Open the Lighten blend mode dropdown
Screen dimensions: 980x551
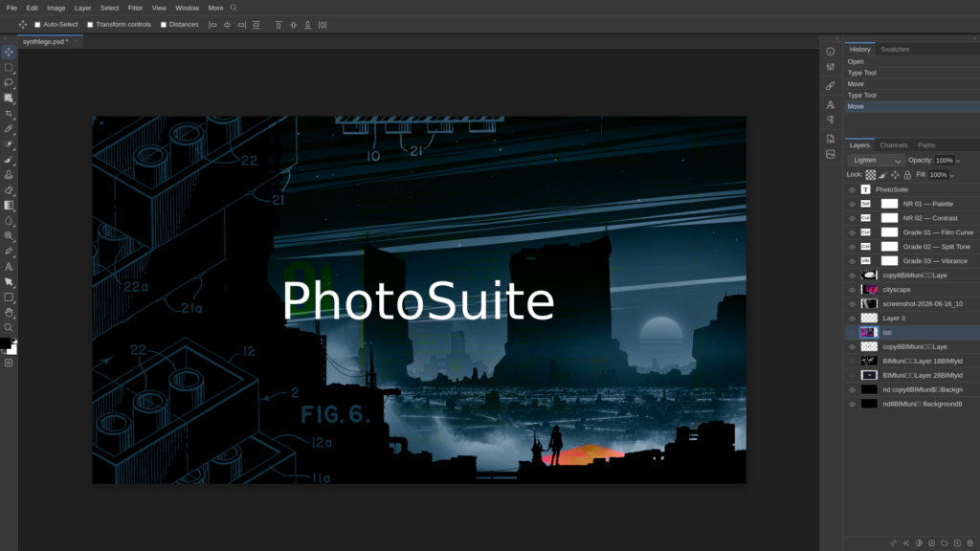coord(876,161)
